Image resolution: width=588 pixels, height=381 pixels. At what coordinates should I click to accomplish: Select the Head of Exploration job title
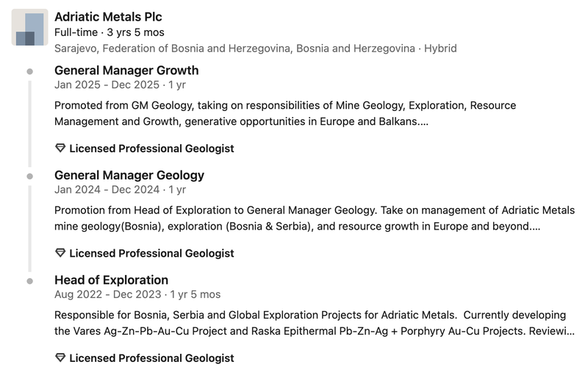(x=112, y=279)
